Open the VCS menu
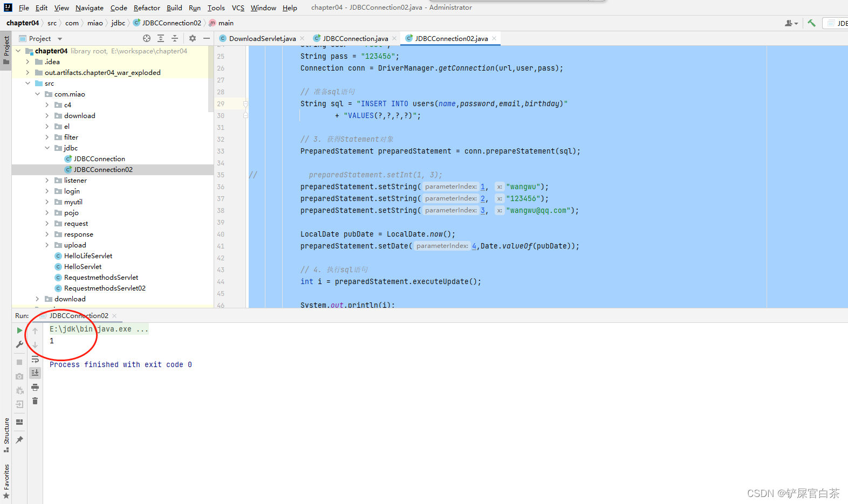Screen dimensions: 848x504 click(238, 8)
